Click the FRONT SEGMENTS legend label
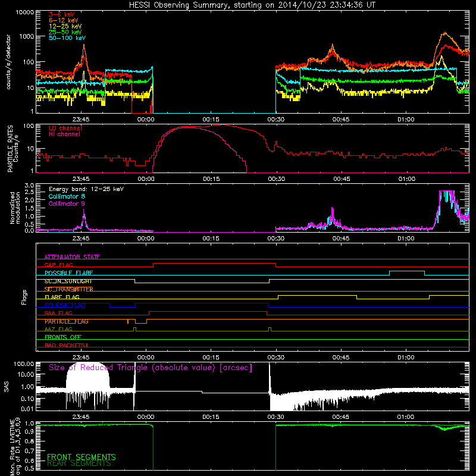Image resolution: width=476 pixels, height=476 pixels. pyautogui.click(x=82, y=457)
